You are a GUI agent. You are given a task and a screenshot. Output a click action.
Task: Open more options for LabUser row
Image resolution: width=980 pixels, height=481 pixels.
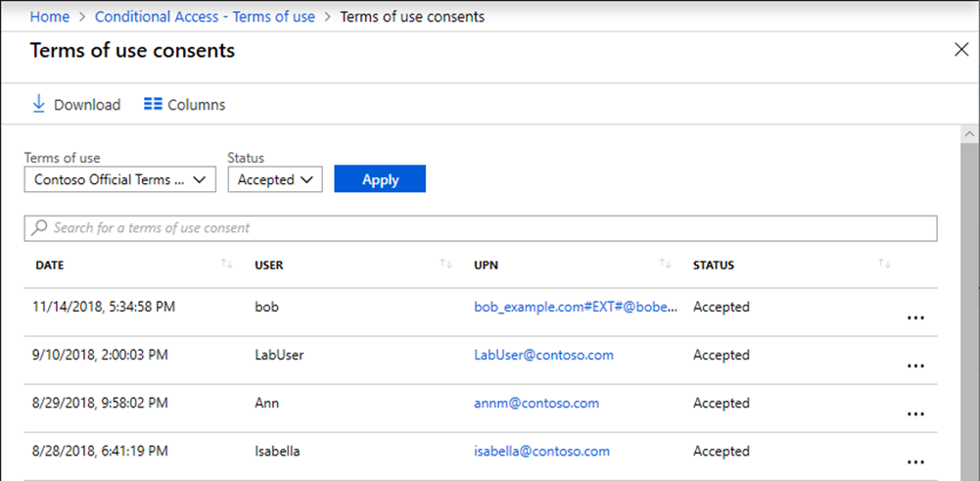(915, 366)
